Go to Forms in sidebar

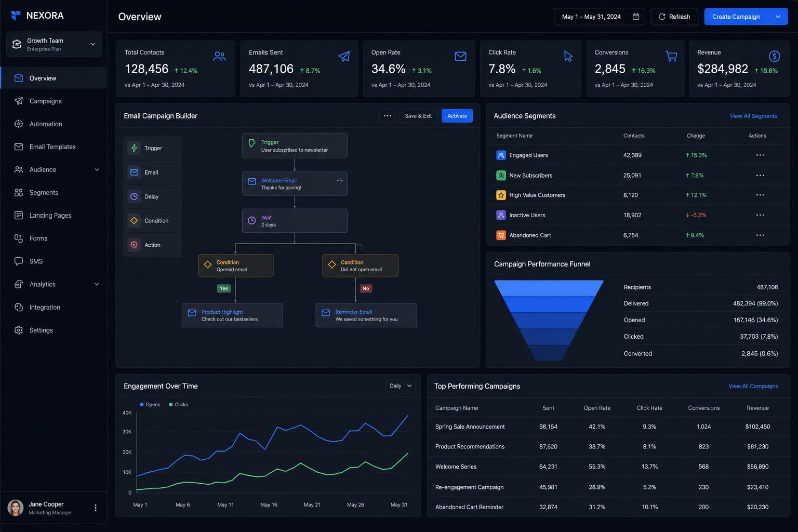(54, 238)
